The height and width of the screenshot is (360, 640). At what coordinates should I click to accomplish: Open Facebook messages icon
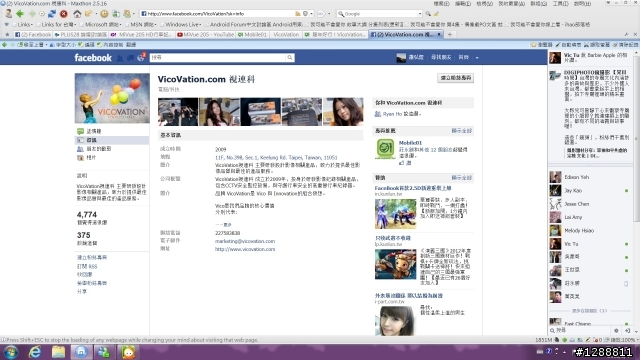tap(131, 58)
